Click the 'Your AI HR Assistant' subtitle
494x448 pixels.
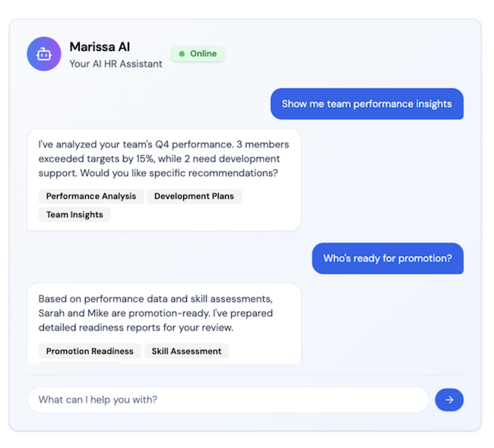tap(116, 64)
